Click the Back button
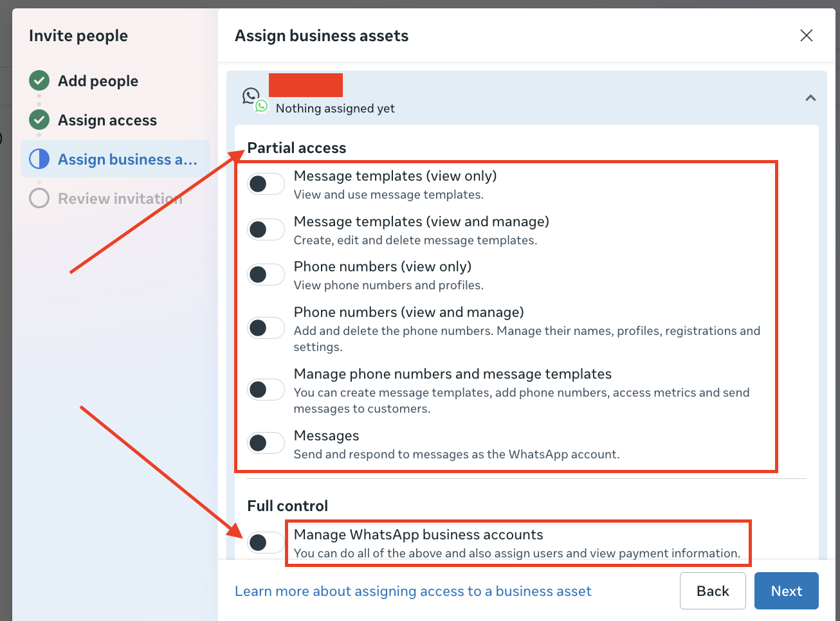The image size is (840, 621). [x=713, y=590]
